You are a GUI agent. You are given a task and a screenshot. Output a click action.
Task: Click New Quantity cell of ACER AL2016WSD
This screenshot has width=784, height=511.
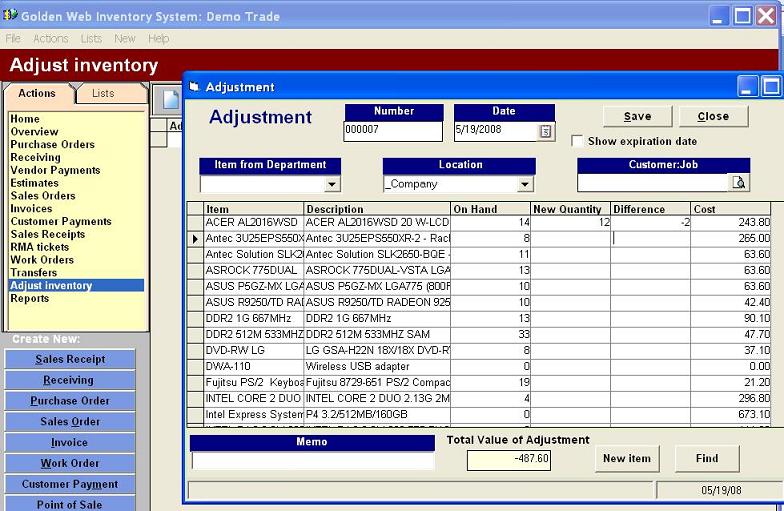570,222
